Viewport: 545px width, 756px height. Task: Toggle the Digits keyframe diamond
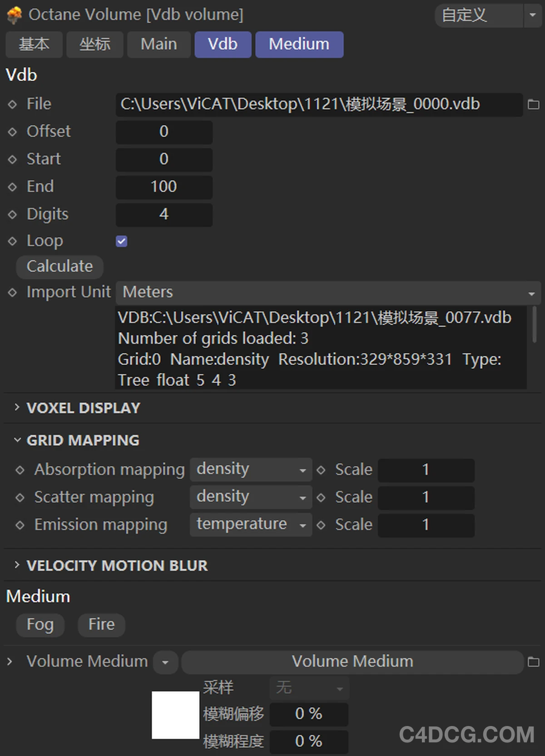[x=12, y=214]
